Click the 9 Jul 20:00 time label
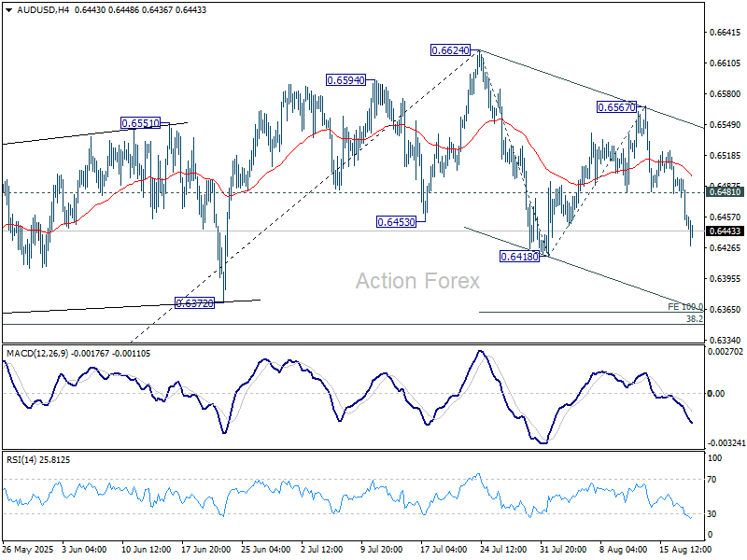 (381, 549)
